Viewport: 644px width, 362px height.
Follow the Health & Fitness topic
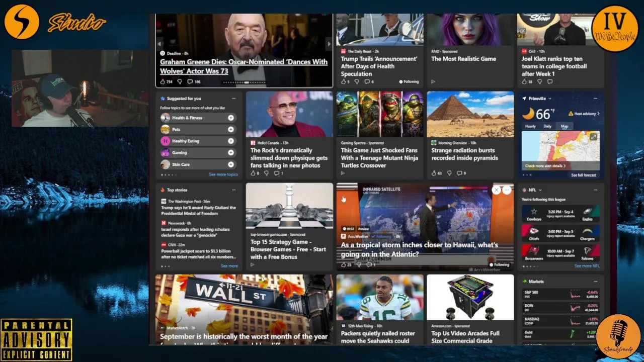click(230, 118)
